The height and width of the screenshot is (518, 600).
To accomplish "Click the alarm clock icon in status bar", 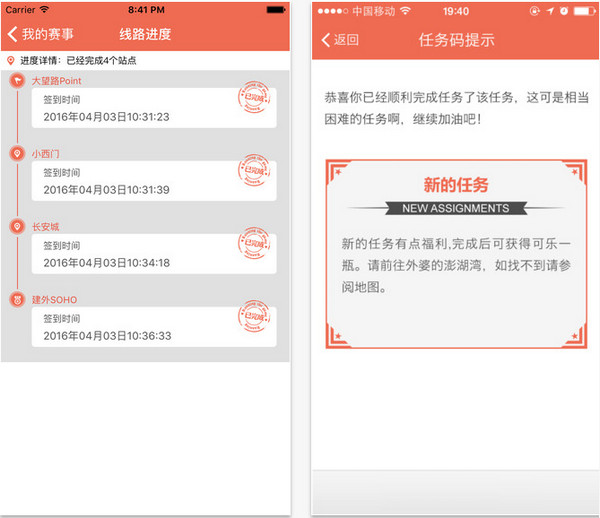I will (564, 11).
